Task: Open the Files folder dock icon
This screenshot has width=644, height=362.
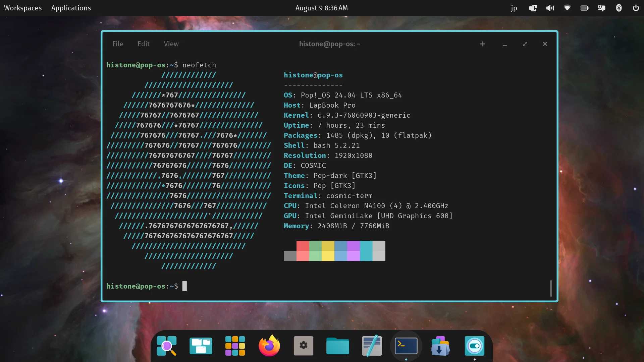Action: [x=338, y=346]
